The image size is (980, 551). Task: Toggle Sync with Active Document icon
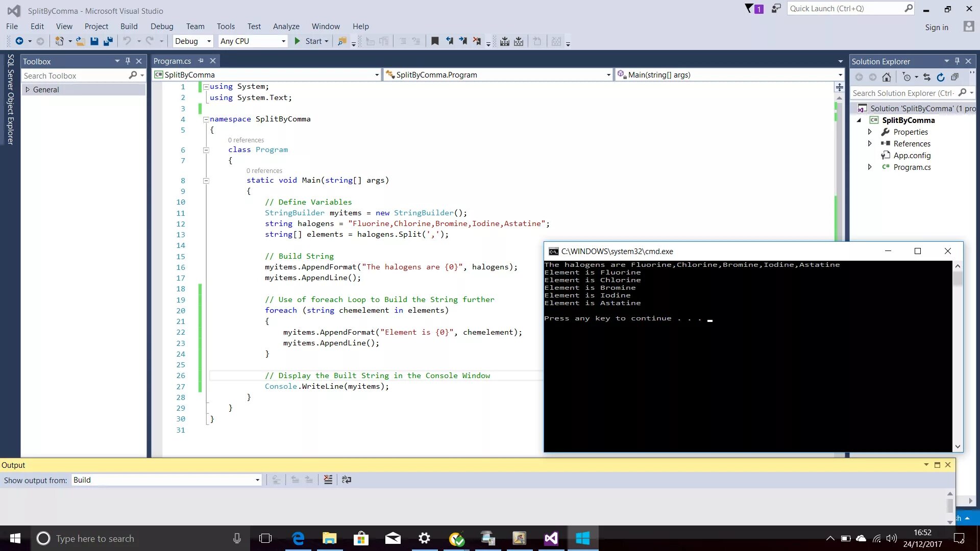[927, 77]
